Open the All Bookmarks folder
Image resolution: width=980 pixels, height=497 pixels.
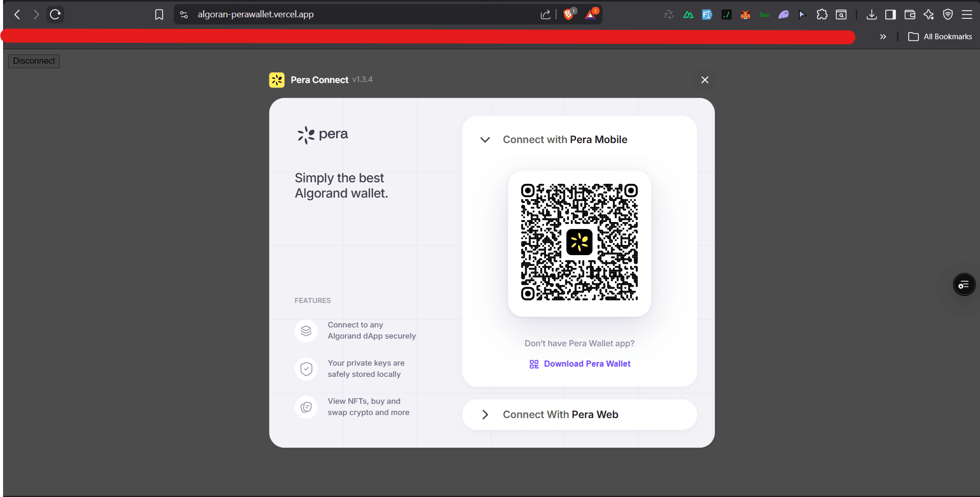click(940, 37)
